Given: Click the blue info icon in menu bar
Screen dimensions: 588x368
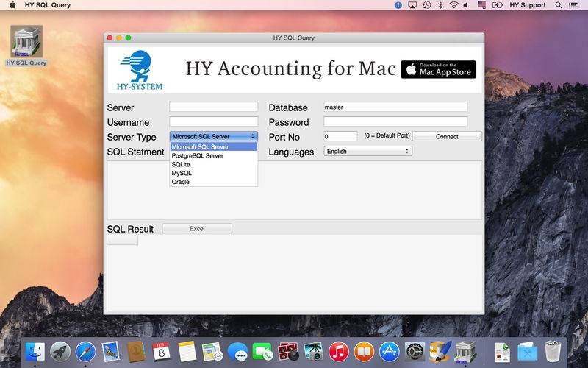Looking at the screenshot, I should tap(398, 5).
